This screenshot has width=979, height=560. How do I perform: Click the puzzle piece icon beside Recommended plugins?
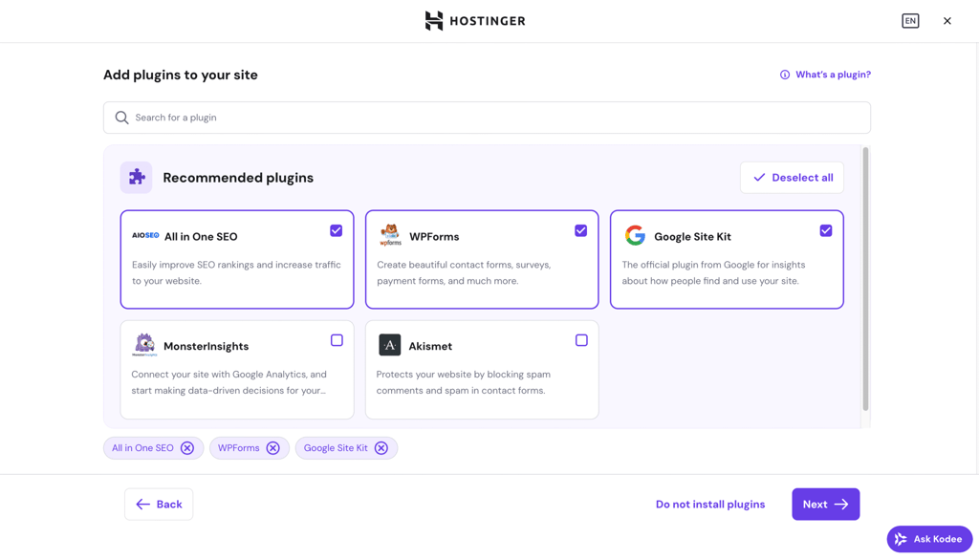coord(136,177)
